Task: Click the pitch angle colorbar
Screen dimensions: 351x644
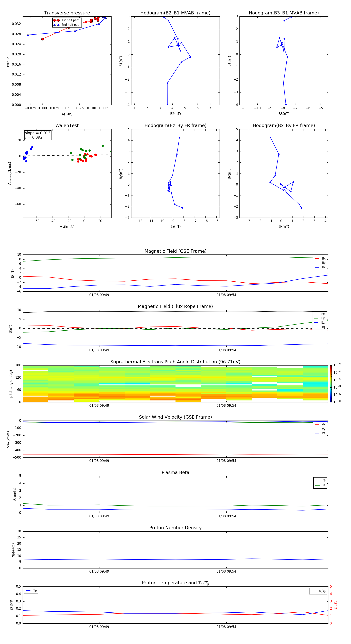Action: coord(331,384)
